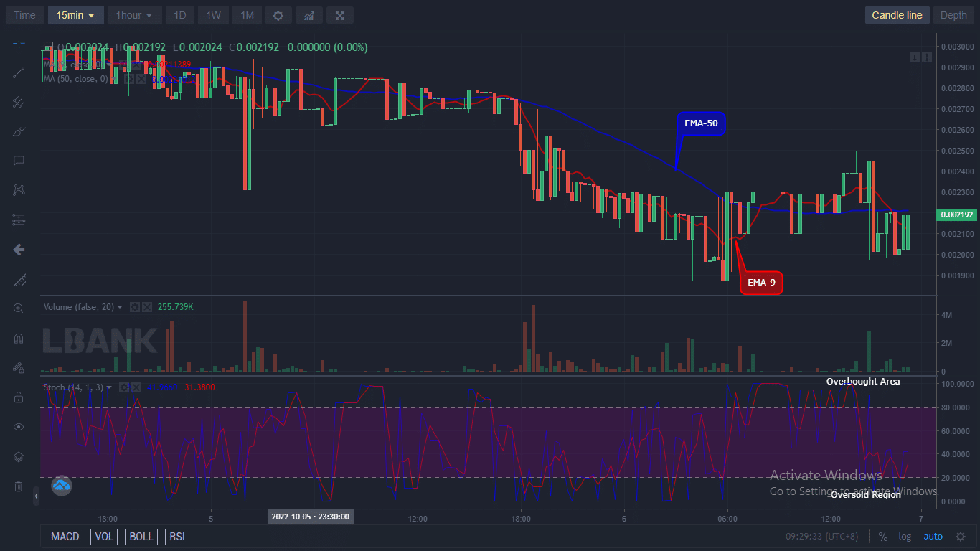Toggle percentage scale mode
980x551 pixels.
pyautogui.click(x=882, y=537)
